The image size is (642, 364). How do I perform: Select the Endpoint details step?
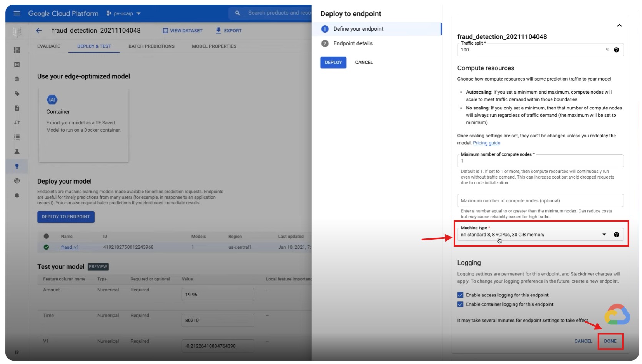pos(353,43)
